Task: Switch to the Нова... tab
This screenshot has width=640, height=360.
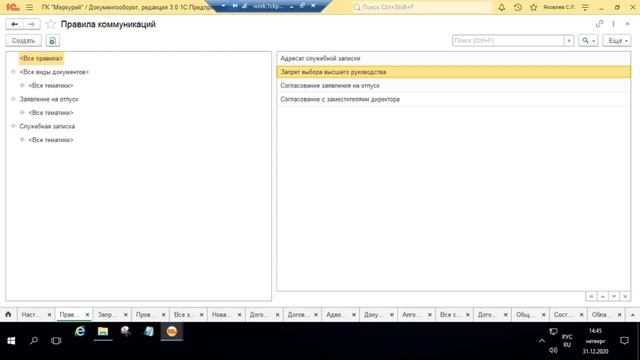Action: point(220,315)
